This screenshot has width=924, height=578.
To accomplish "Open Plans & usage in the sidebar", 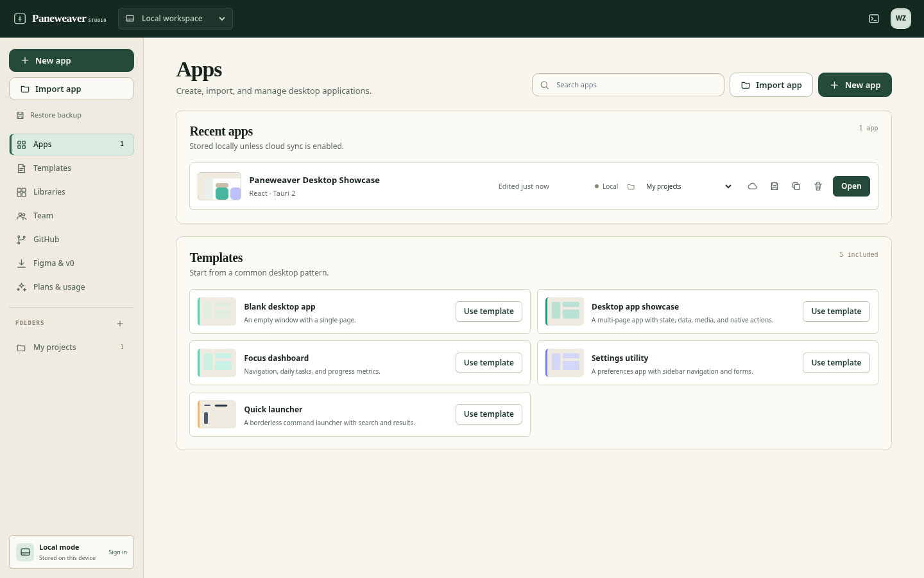I will [71, 287].
